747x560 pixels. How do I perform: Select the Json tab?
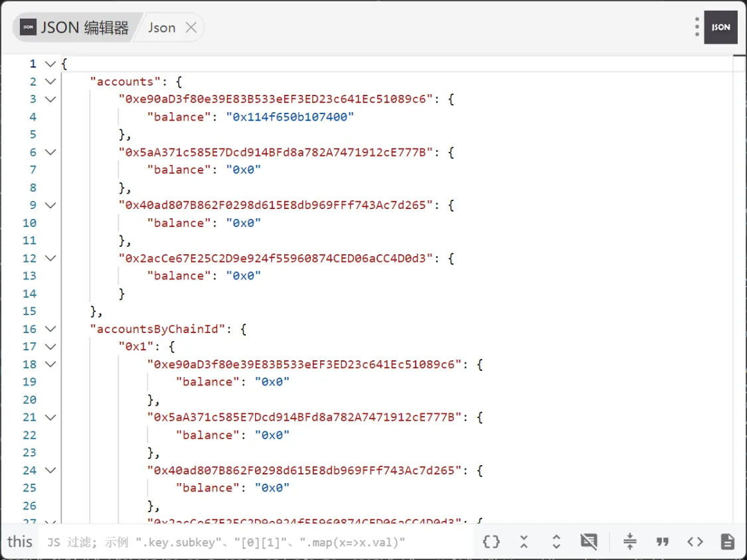(162, 28)
